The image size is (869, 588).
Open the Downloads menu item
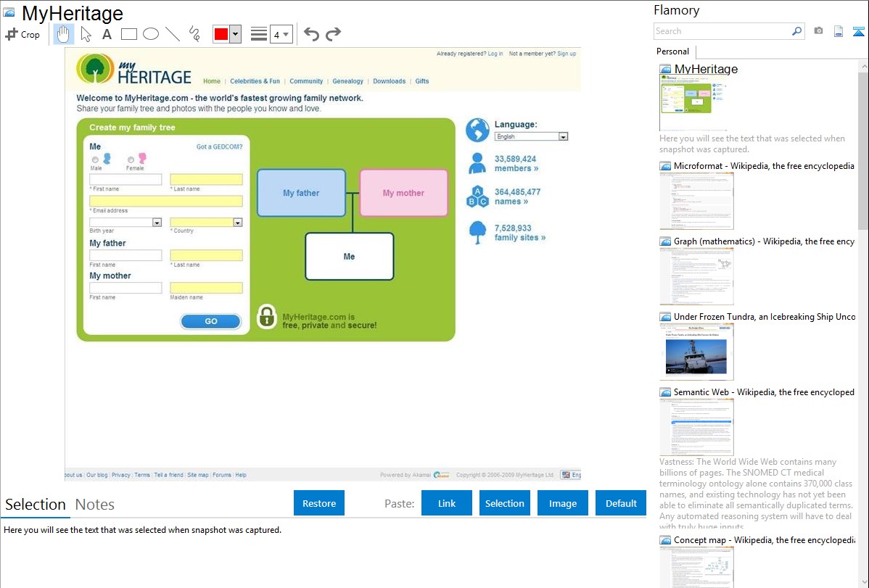pyautogui.click(x=389, y=81)
